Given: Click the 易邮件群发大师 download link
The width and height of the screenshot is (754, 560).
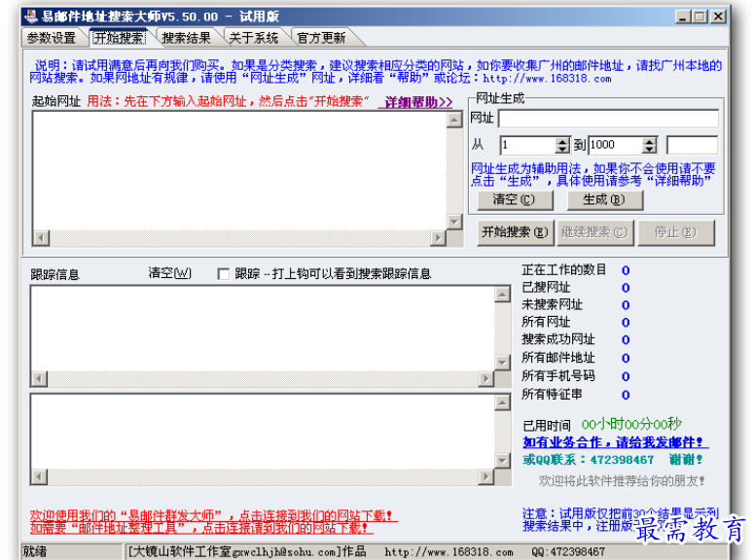Looking at the screenshot, I should (x=212, y=515).
